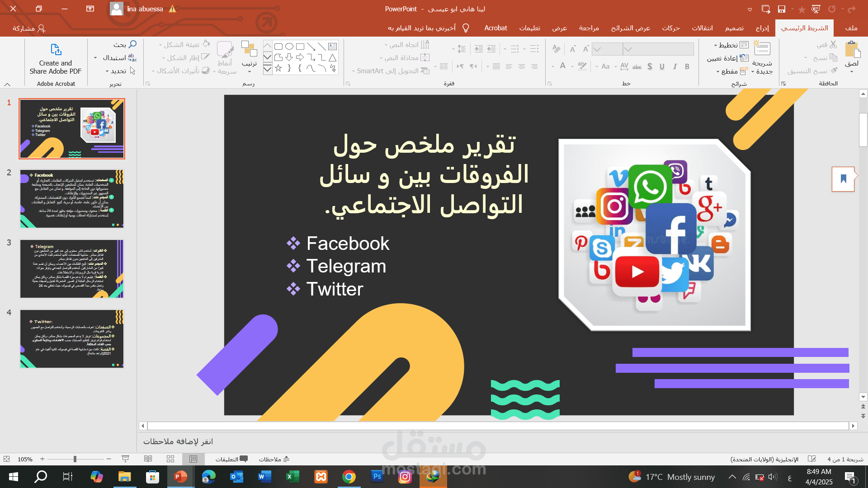Toggle the Notes (ملاحظات) pane in the status bar

coord(274,459)
